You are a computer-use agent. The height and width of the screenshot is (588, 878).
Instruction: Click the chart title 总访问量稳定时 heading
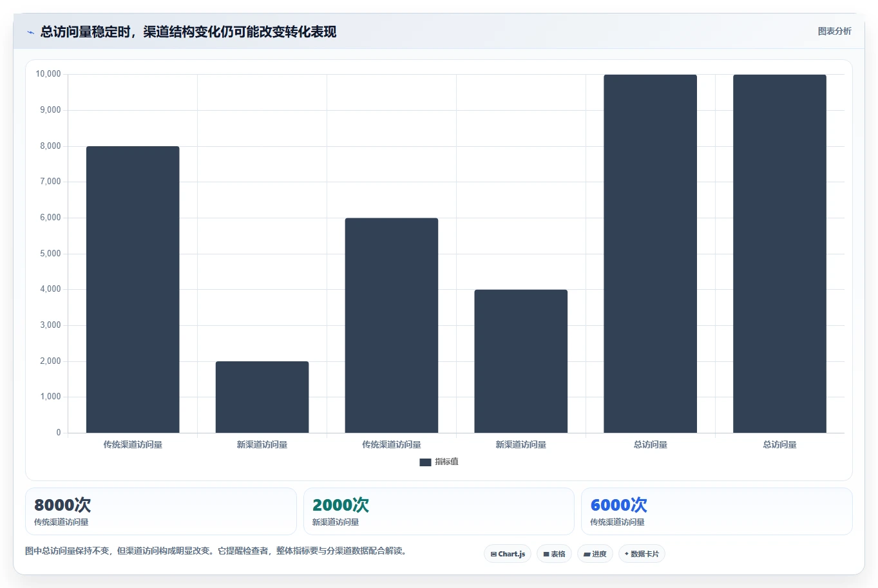(188, 32)
